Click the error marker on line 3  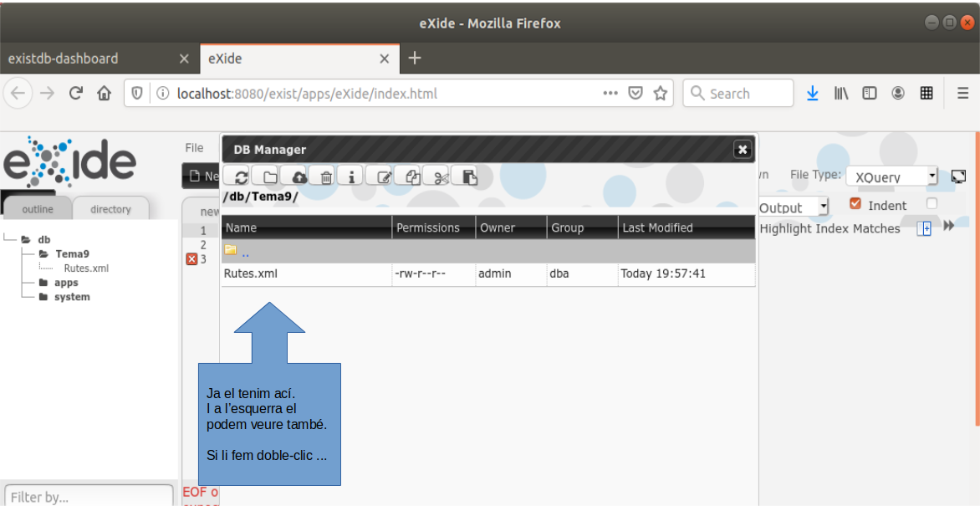(x=191, y=259)
